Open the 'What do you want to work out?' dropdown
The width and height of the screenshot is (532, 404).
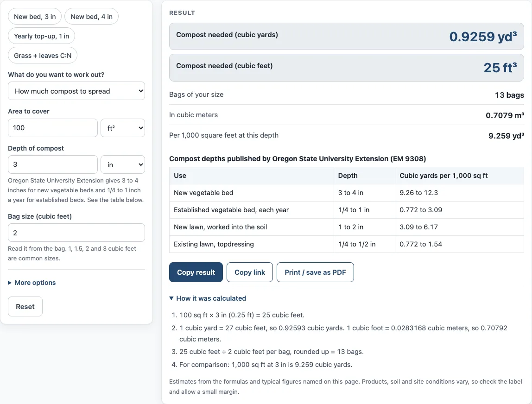pyautogui.click(x=76, y=91)
